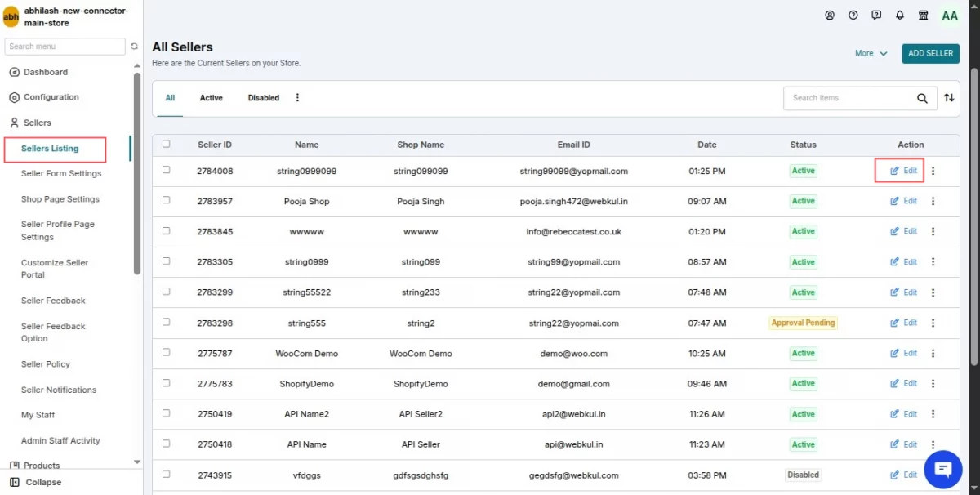Image resolution: width=980 pixels, height=495 pixels.
Task: Select the ShopifyDemo row checkbox
Action: (167, 382)
